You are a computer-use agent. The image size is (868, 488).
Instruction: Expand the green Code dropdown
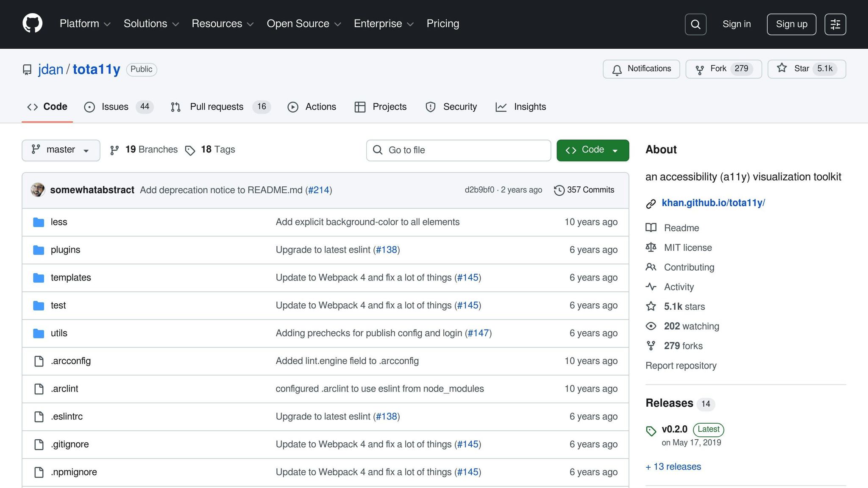[592, 150]
